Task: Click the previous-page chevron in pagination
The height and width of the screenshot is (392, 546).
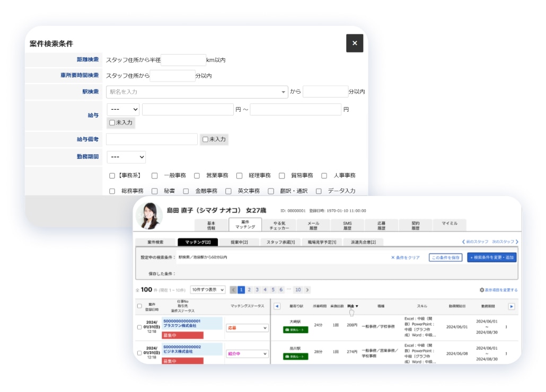Action: point(234,289)
